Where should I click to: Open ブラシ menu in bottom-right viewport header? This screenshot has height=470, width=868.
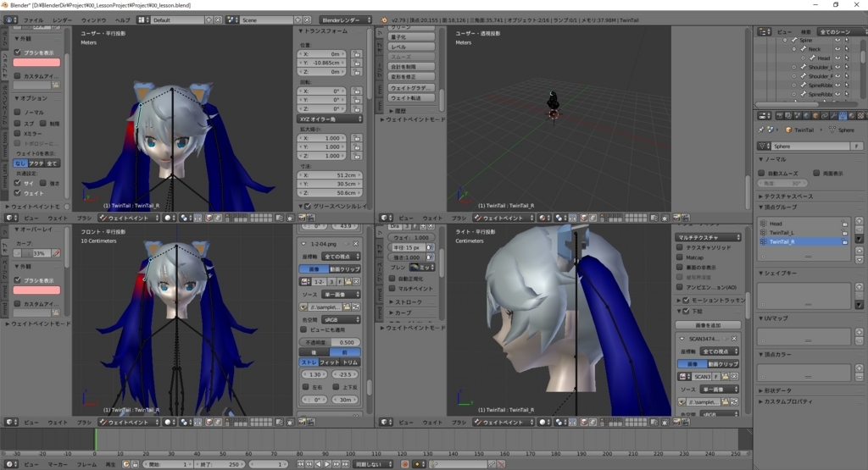459,422
